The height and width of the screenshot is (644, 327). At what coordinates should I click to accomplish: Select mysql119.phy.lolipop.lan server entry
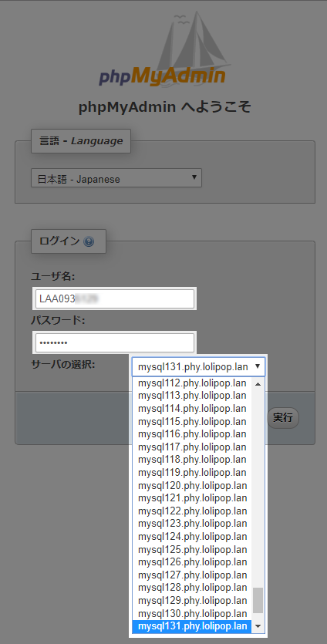(x=192, y=472)
